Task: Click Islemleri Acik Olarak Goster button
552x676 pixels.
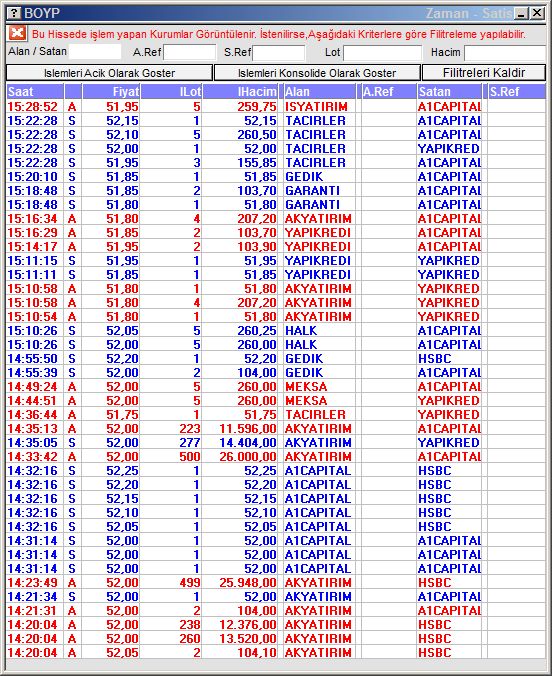Action: click(110, 72)
